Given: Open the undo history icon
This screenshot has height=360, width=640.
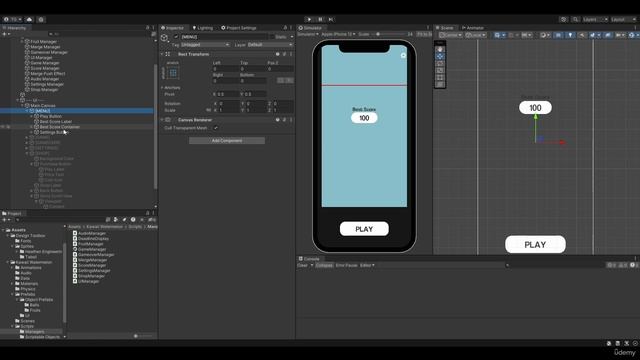Looking at the screenshot, I should [x=564, y=19].
